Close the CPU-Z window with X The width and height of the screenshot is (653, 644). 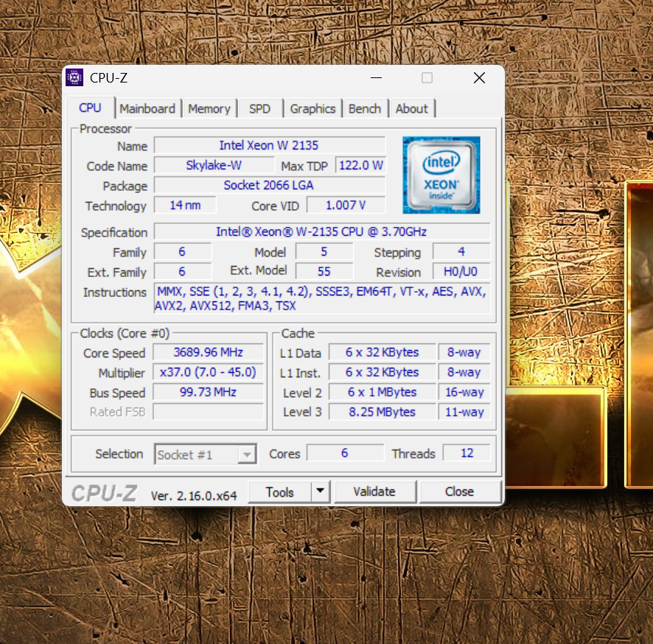pyautogui.click(x=479, y=78)
